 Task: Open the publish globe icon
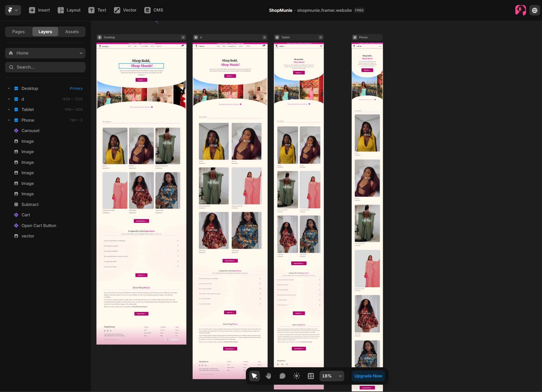pos(534,10)
